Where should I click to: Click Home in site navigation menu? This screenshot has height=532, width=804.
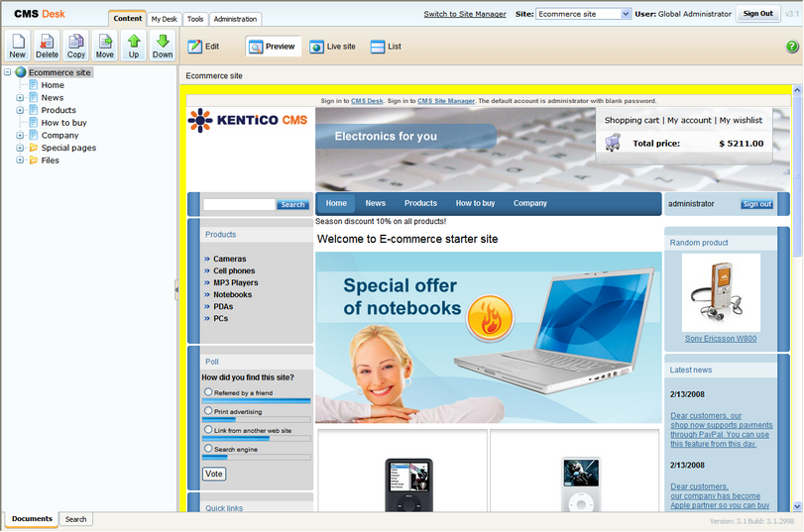(336, 203)
